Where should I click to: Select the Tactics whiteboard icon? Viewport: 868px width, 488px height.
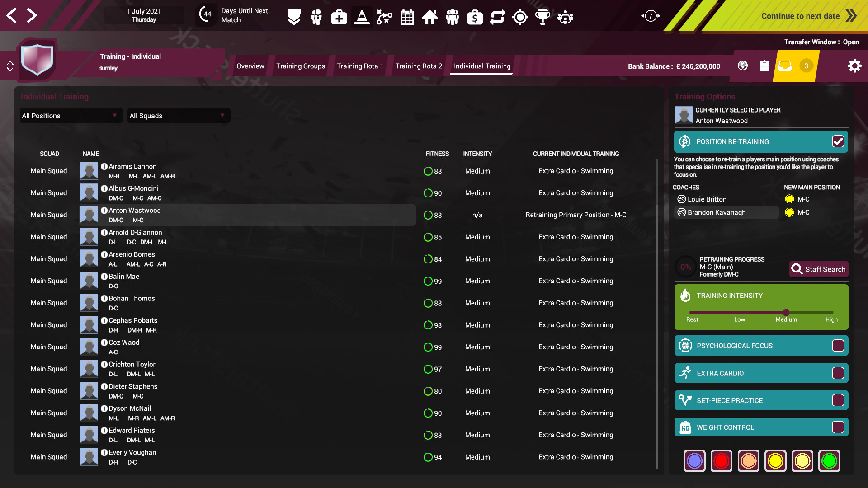click(x=384, y=17)
